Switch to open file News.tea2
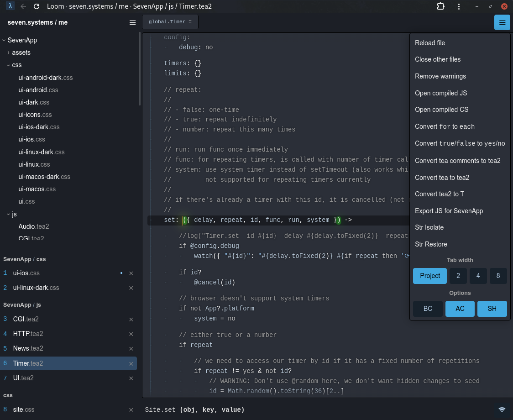 tap(28, 348)
